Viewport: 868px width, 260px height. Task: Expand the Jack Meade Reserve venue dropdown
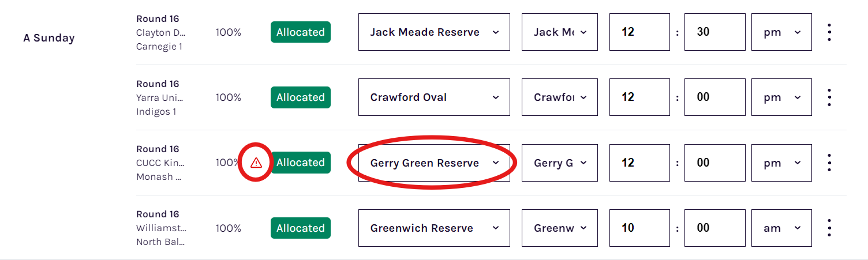tap(434, 32)
